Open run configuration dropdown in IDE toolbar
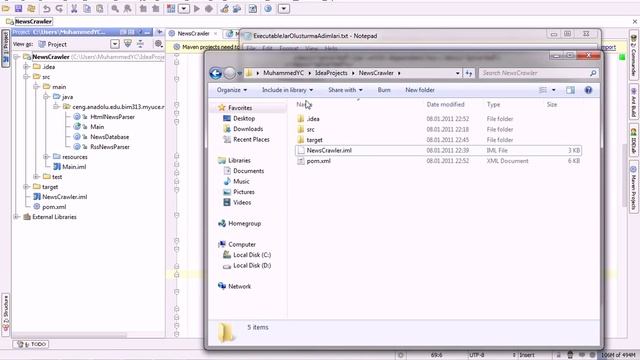Viewport: 640px width, 360px height. click(184, 9)
